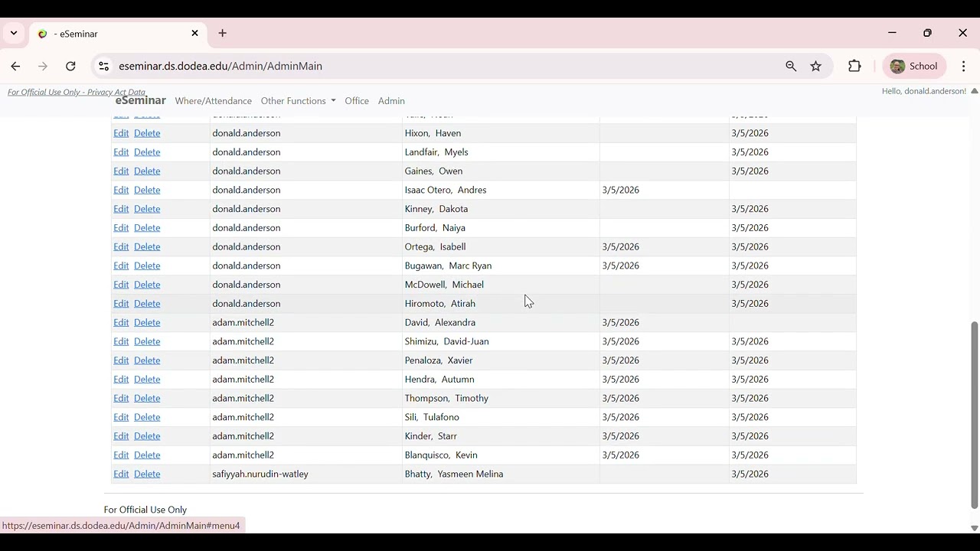Delete the Landfair, Myels row
Screen dimensions: 980x551
click(x=147, y=152)
